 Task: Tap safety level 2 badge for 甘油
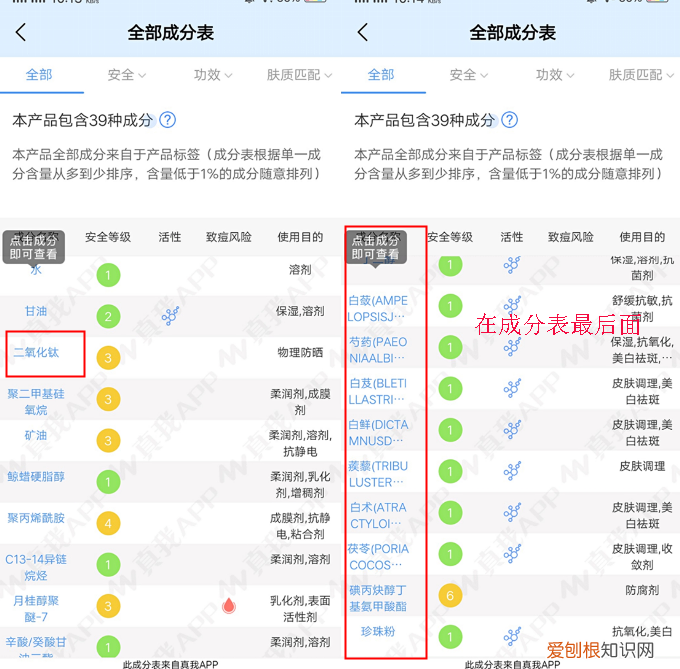(108, 317)
